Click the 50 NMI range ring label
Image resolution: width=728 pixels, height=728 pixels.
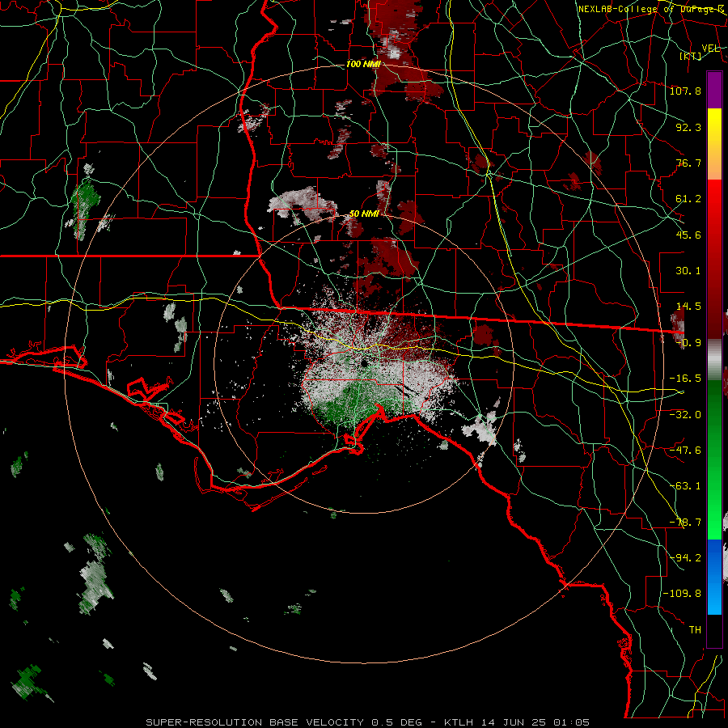pos(365,214)
